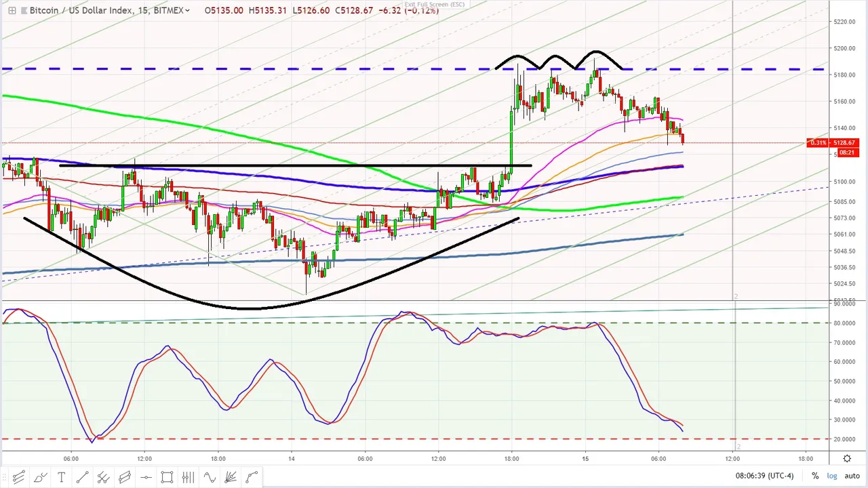Viewport: 868px width, 488px height.
Task: Open chart settings gear icon
Action: pyautogui.click(x=846, y=458)
